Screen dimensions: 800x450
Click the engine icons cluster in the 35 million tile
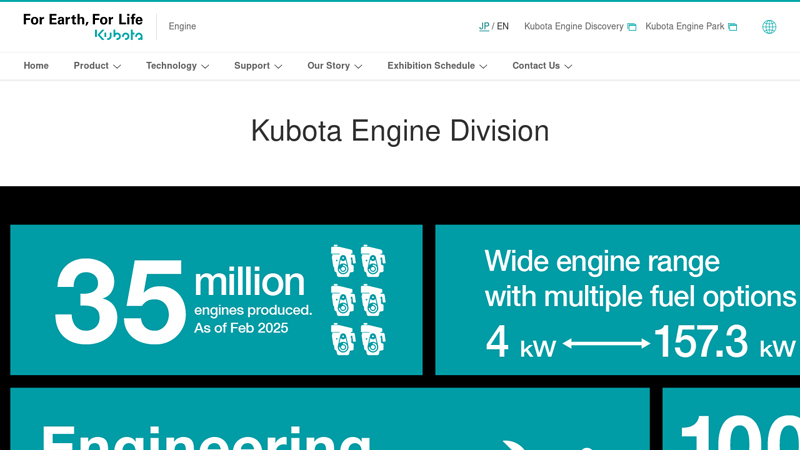point(358,300)
